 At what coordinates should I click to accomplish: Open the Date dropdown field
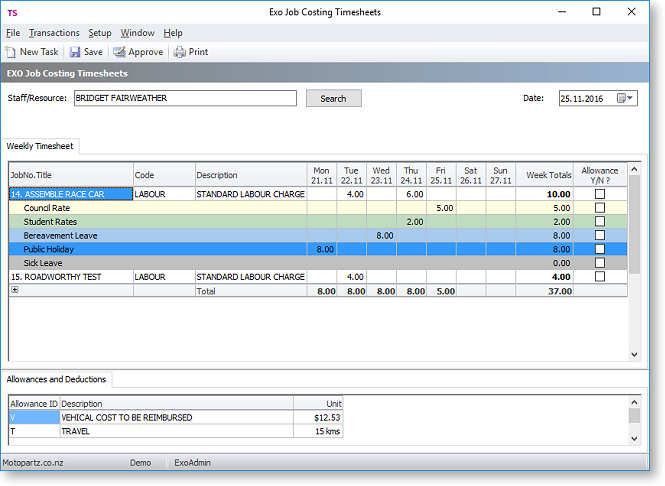pos(632,98)
